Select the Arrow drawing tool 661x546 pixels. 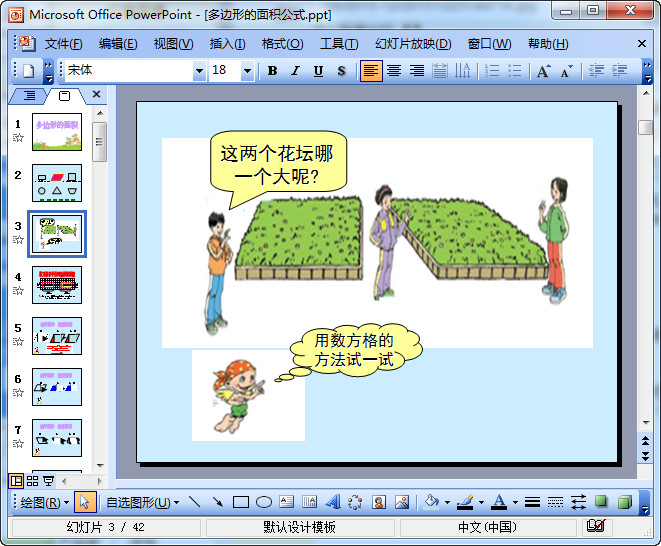coord(218,502)
